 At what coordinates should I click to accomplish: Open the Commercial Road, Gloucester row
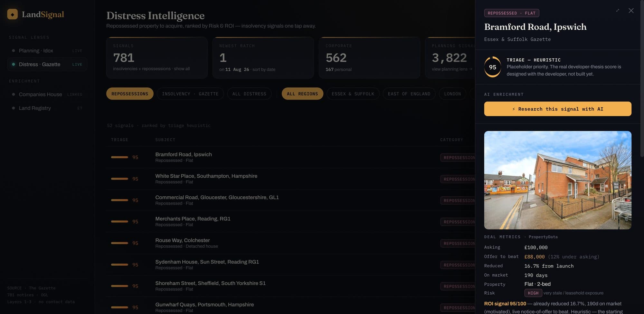[x=290, y=200]
